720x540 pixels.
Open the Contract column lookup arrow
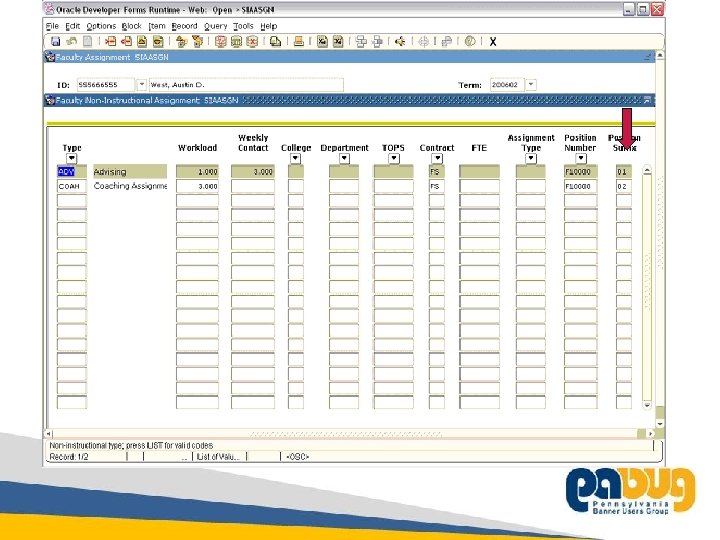[437, 159]
